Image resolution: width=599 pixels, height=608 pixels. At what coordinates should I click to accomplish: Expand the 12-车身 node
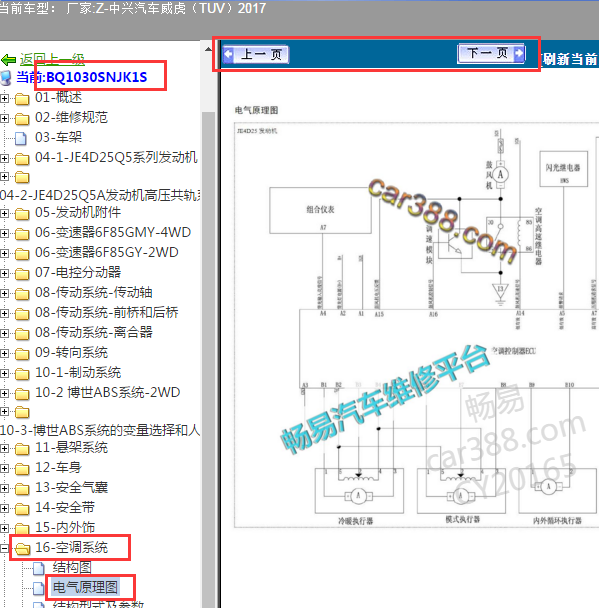click(4, 468)
